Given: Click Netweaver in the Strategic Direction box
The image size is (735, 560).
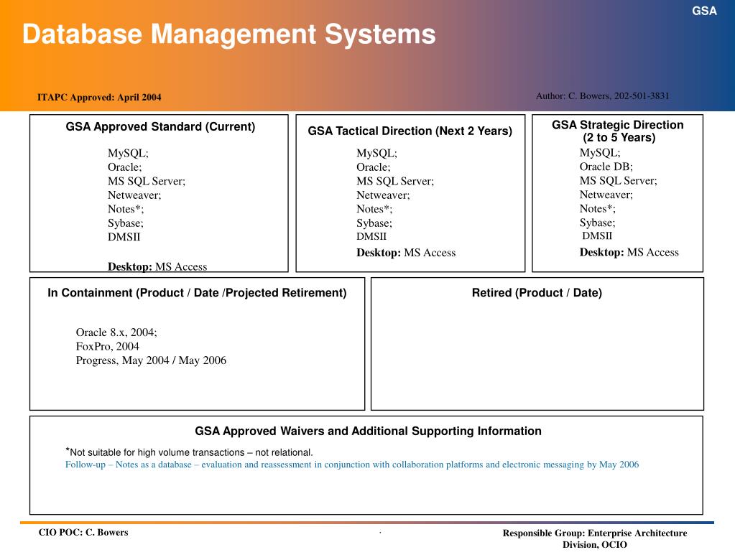Looking at the screenshot, I should click(x=606, y=195).
